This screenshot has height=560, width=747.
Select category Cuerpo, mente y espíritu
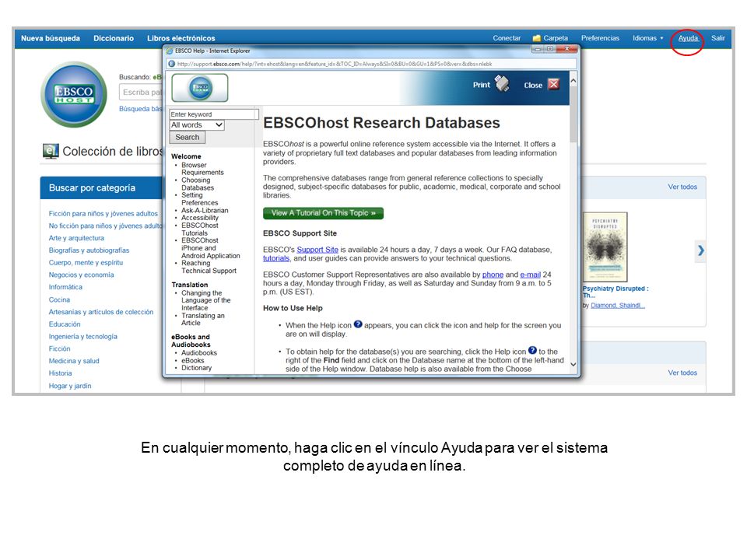tap(86, 263)
